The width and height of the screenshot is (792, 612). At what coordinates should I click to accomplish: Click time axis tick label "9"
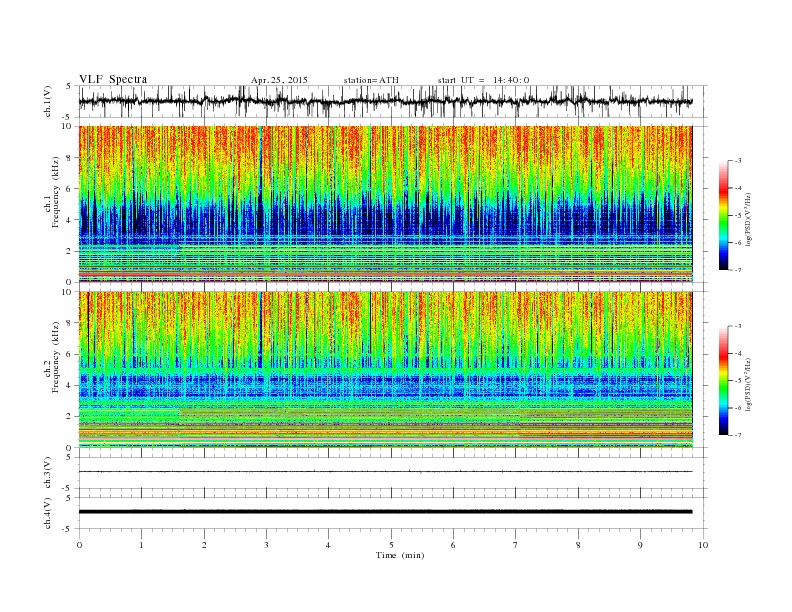(x=640, y=545)
